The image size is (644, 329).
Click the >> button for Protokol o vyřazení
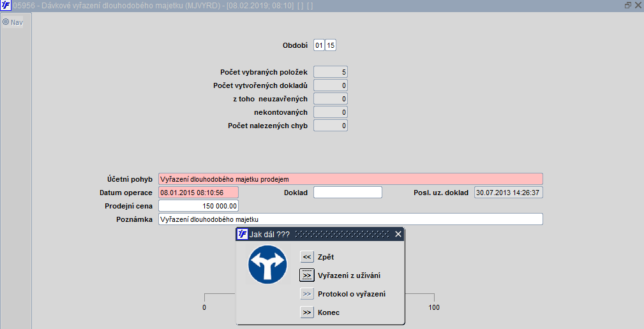(x=307, y=294)
